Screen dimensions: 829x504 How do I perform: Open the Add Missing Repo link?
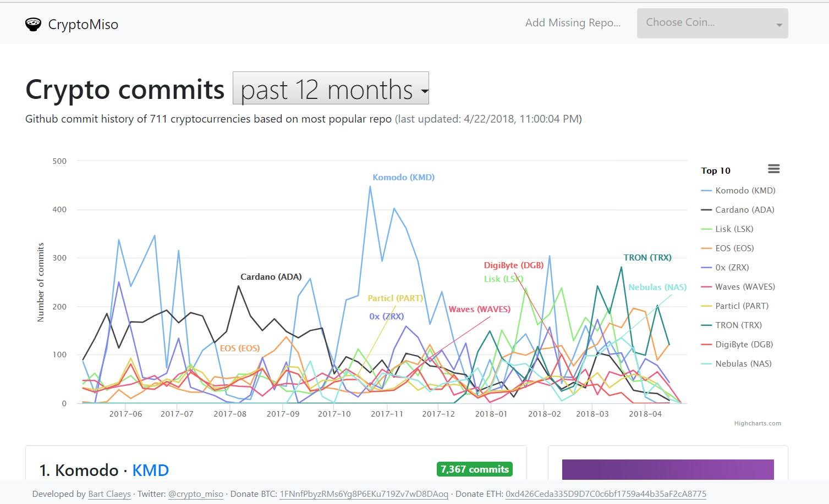(x=573, y=23)
